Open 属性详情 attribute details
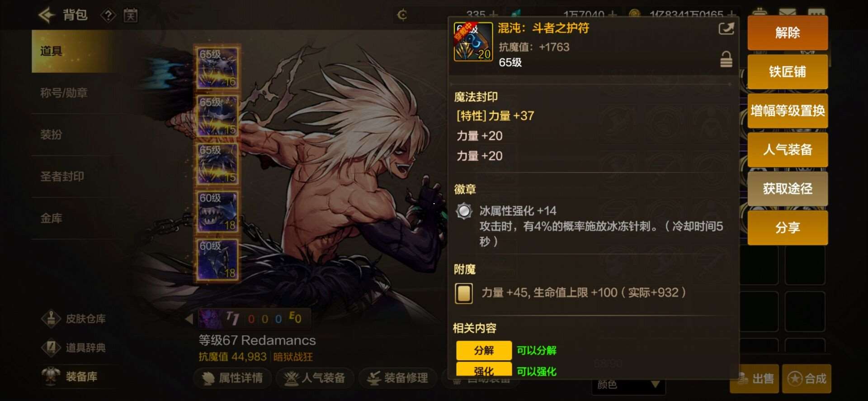Image resolution: width=868 pixels, height=401 pixels. pos(233,378)
